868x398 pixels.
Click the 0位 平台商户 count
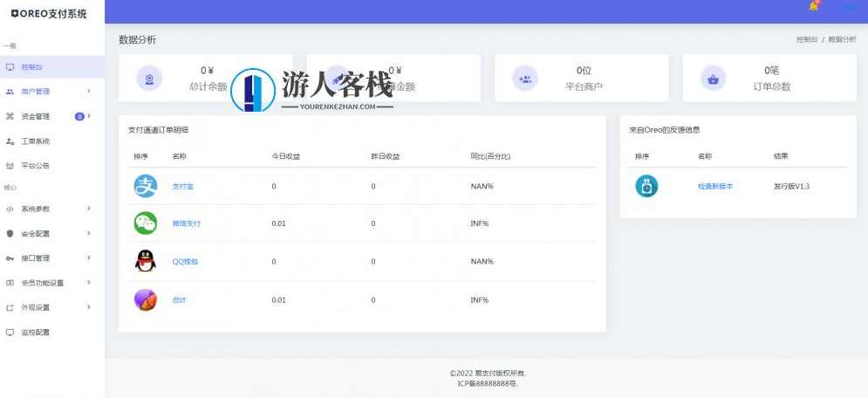click(x=584, y=71)
